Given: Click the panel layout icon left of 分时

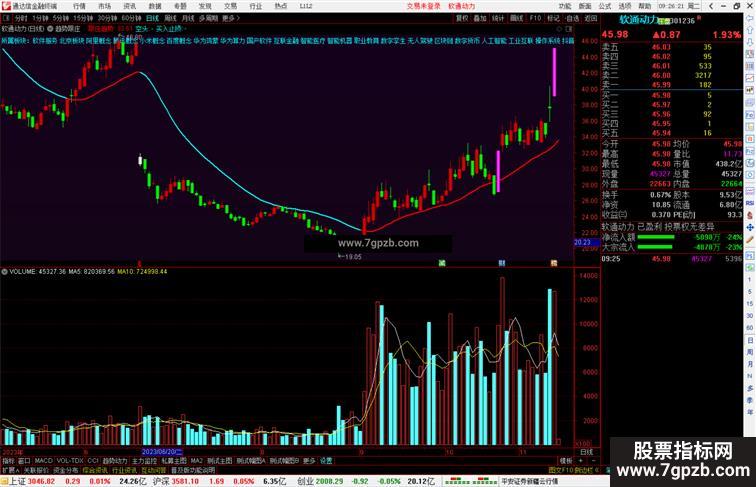Looking at the screenshot, I should tap(7, 18).
